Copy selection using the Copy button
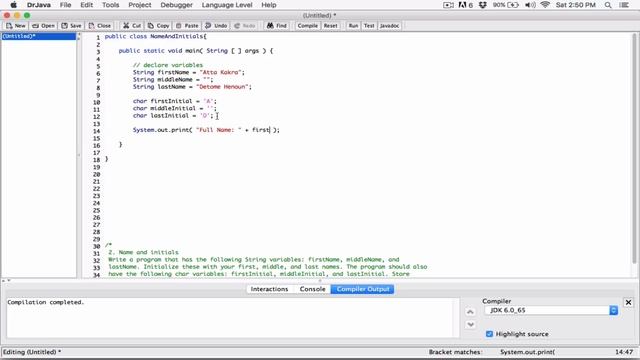Image resolution: width=640 pixels, height=360 pixels. (158, 26)
